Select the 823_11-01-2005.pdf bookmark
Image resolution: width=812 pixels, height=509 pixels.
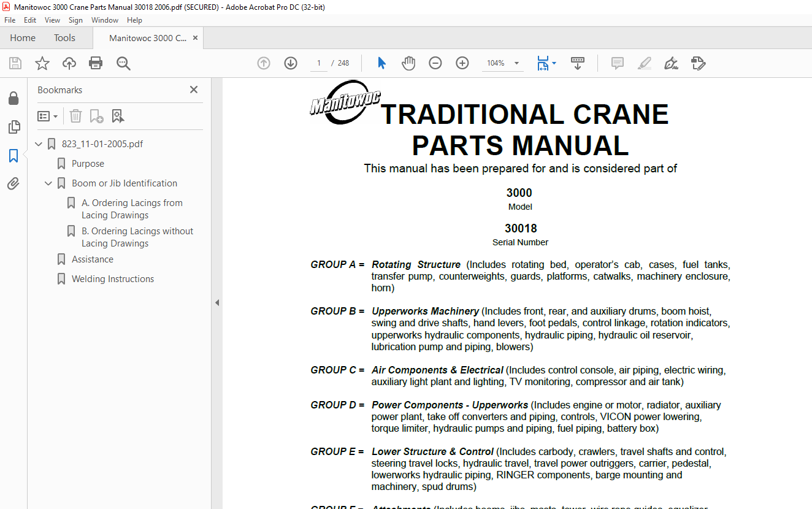point(102,144)
